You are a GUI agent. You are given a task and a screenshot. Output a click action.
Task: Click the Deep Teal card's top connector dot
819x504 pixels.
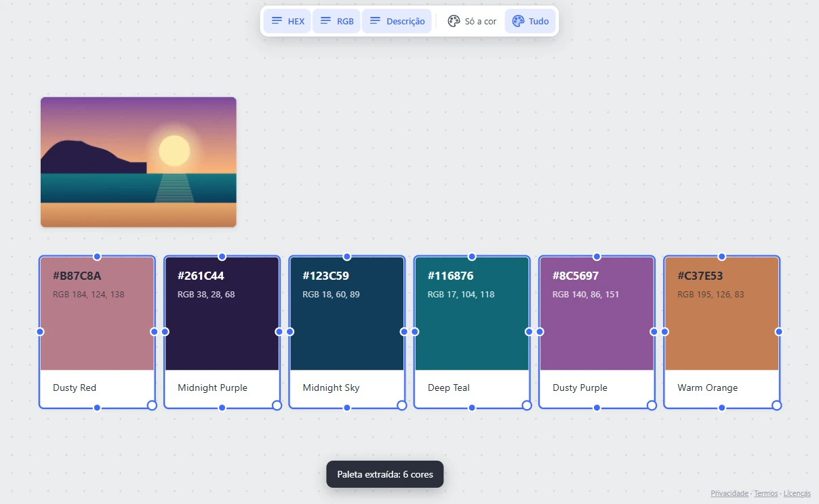472,257
